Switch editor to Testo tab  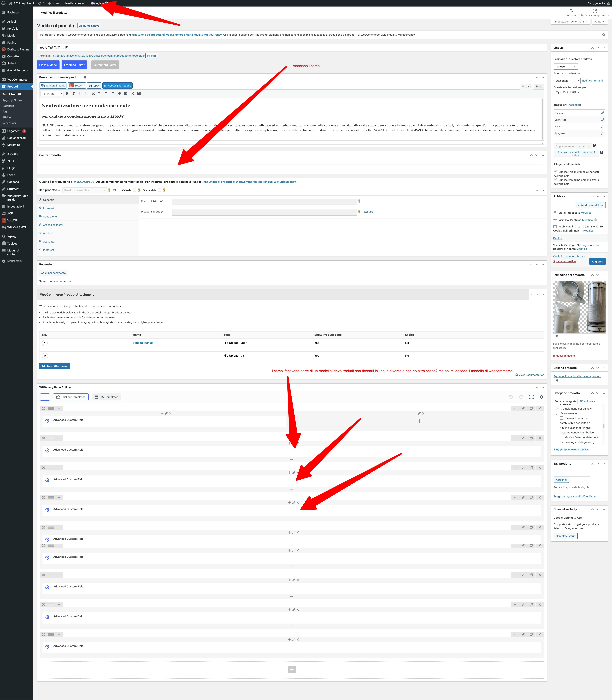[x=539, y=86]
